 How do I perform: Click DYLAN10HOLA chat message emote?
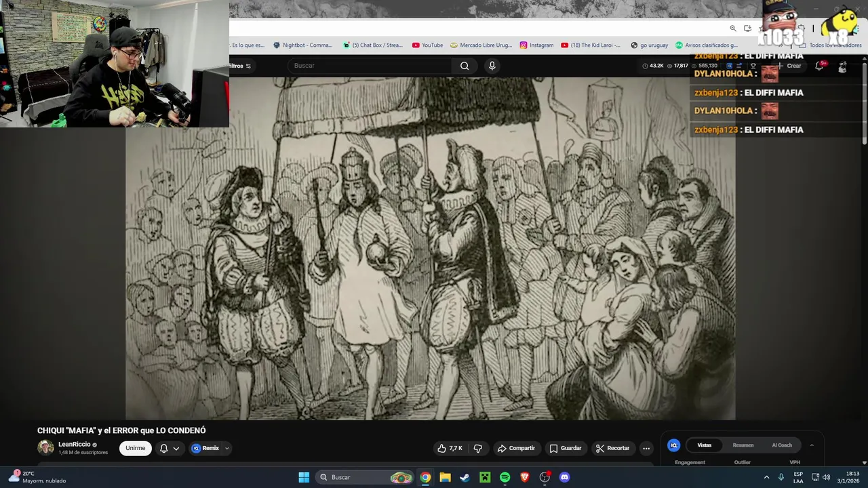tap(770, 110)
